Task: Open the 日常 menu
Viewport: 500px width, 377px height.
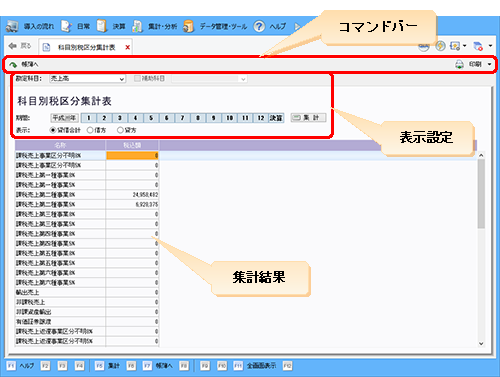Action: click(76, 26)
